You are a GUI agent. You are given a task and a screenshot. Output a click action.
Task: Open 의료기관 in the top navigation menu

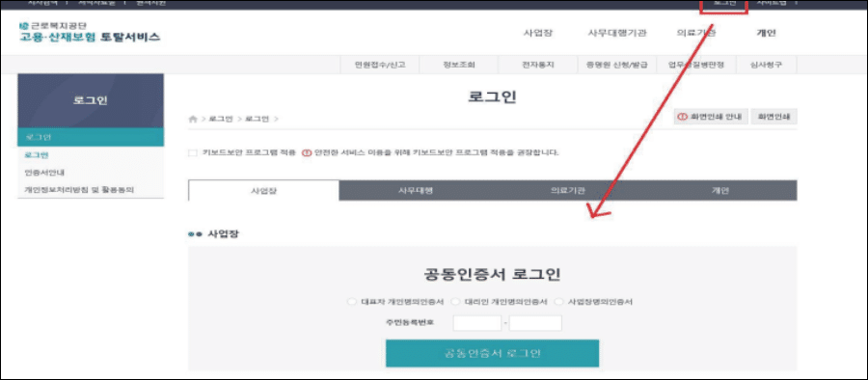695,33
